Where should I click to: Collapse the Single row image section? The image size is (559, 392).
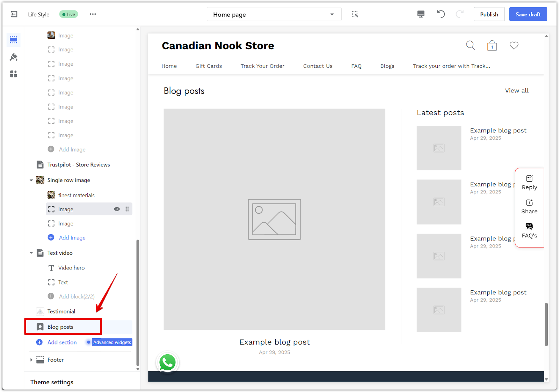pyautogui.click(x=31, y=180)
